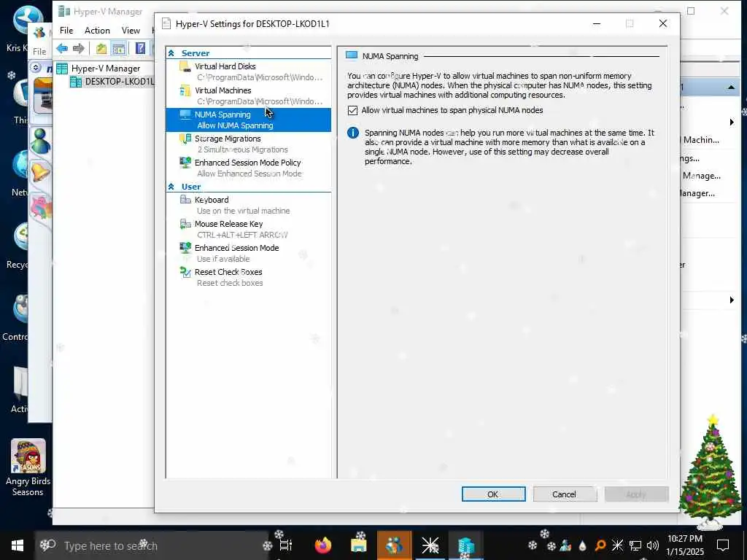Open network status in system tray
This screenshot has width=747, height=560.
point(635,545)
